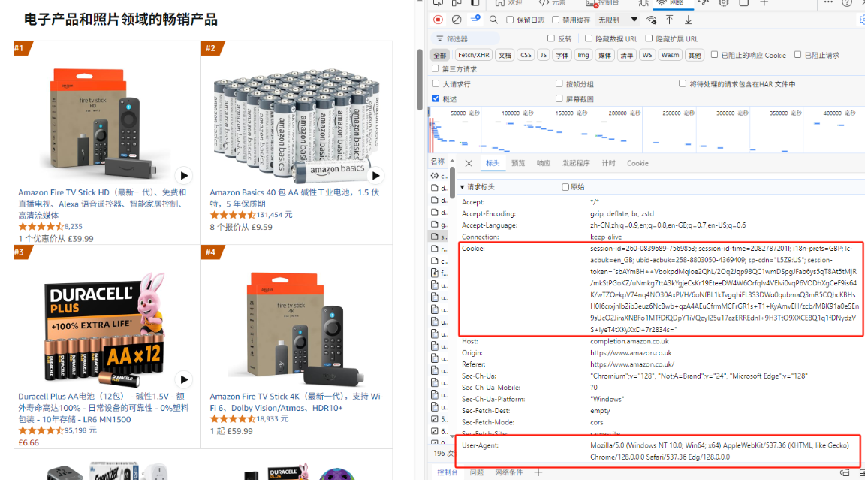Add a drawer tab with bottom plus
Screen dimensions: 868x480
pyautogui.click(x=538, y=472)
